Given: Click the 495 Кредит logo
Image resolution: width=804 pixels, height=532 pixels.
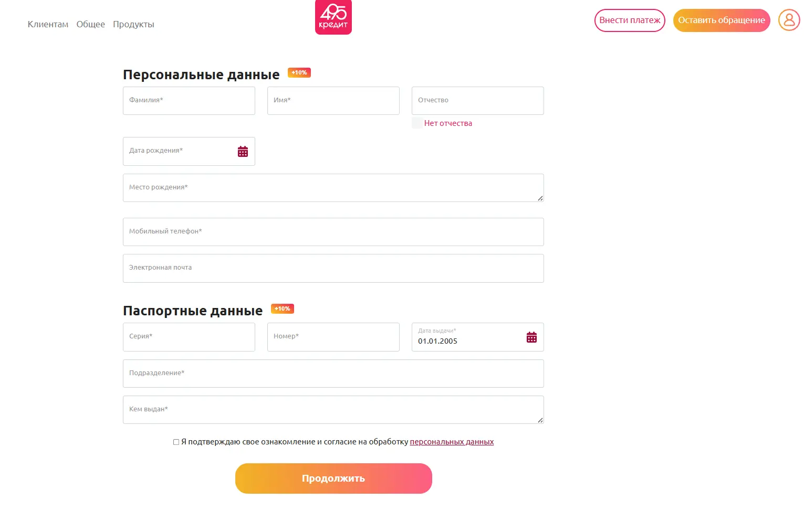Looking at the screenshot, I should pyautogui.click(x=333, y=17).
